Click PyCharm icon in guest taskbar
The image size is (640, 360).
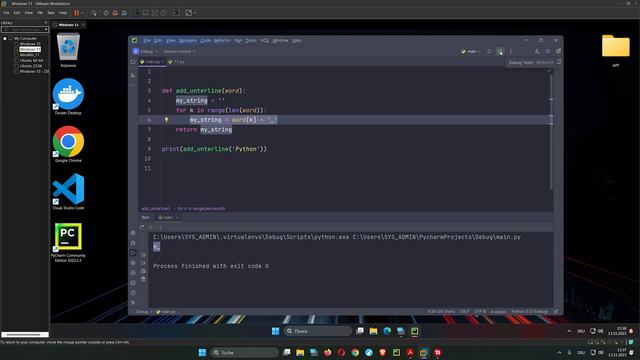tap(414, 331)
